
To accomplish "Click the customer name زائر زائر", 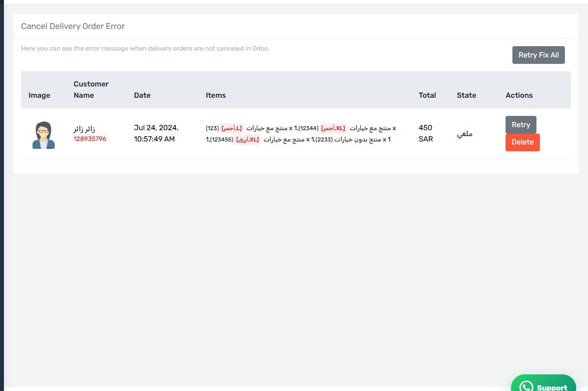I will pyautogui.click(x=84, y=129).
